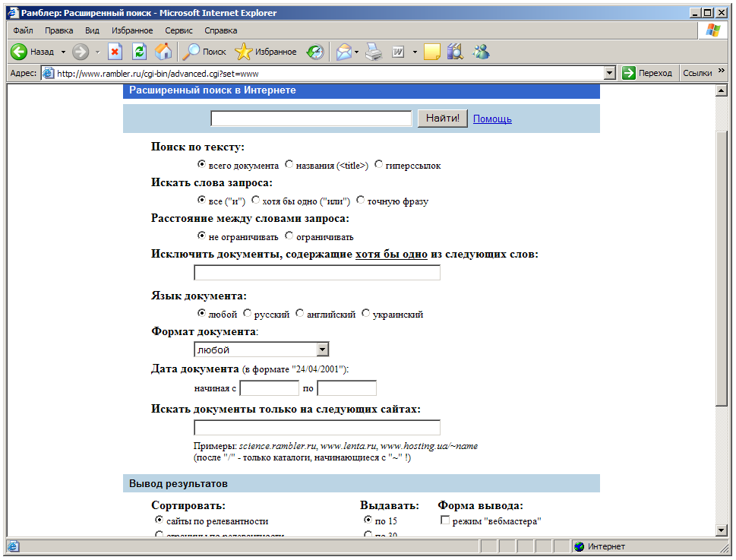Expand the Ссылки toolbar chevron
This screenshot has height=560, width=736.
coord(722,71)
